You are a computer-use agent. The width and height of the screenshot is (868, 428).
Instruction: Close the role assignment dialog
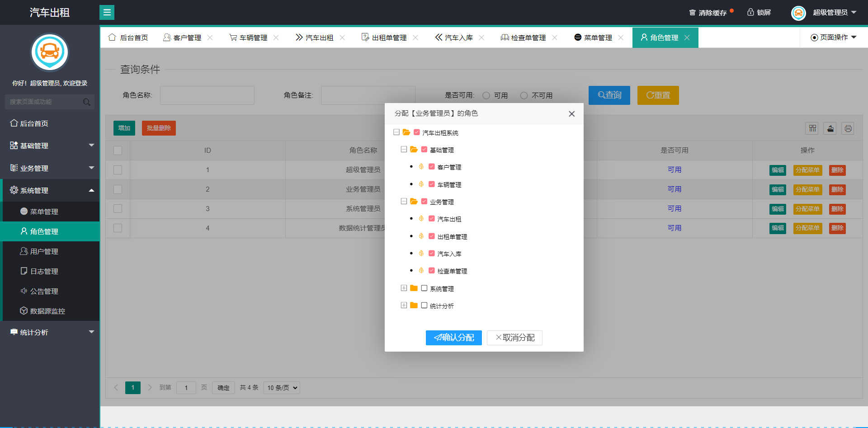(572, 114)
